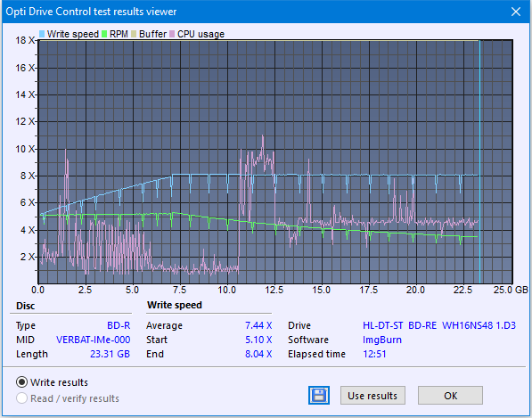
Task: Click the 12.5 x-axis tick label
Action: pyautogui.click(x=274, y=290)
